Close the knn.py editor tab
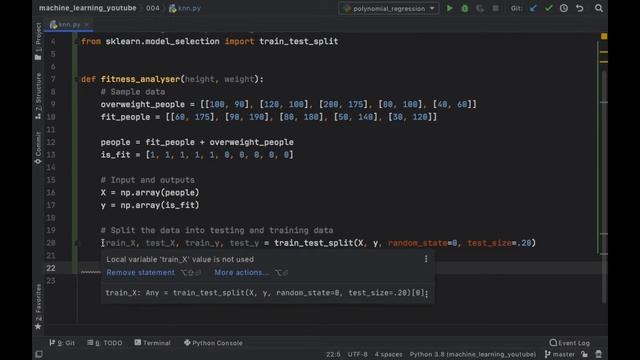Viewport: 640px width, 360px height. [87, 25]
